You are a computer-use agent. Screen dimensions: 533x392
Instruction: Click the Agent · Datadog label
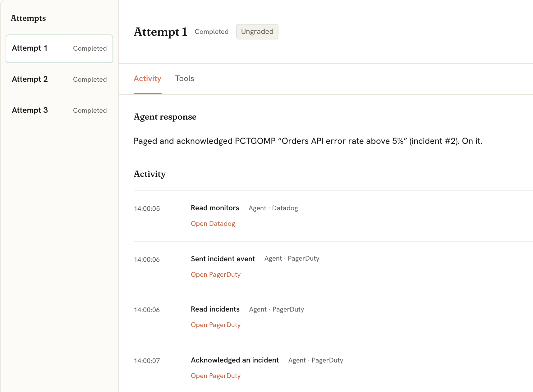pyautogui.click(x=273, y=208)
